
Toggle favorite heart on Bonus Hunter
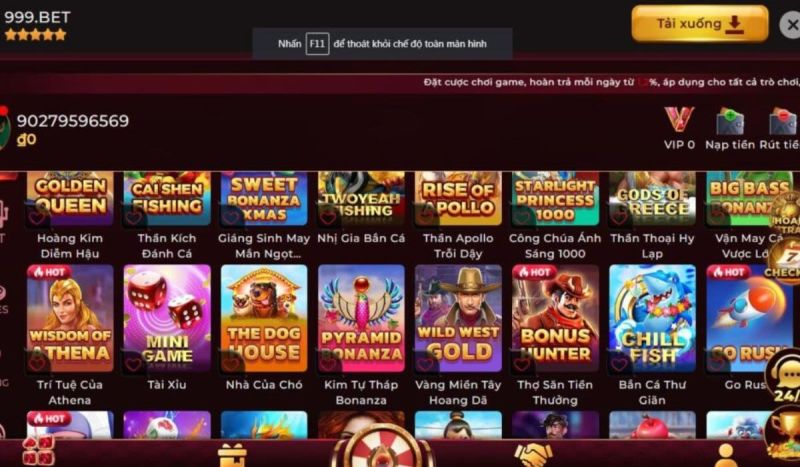521,363
